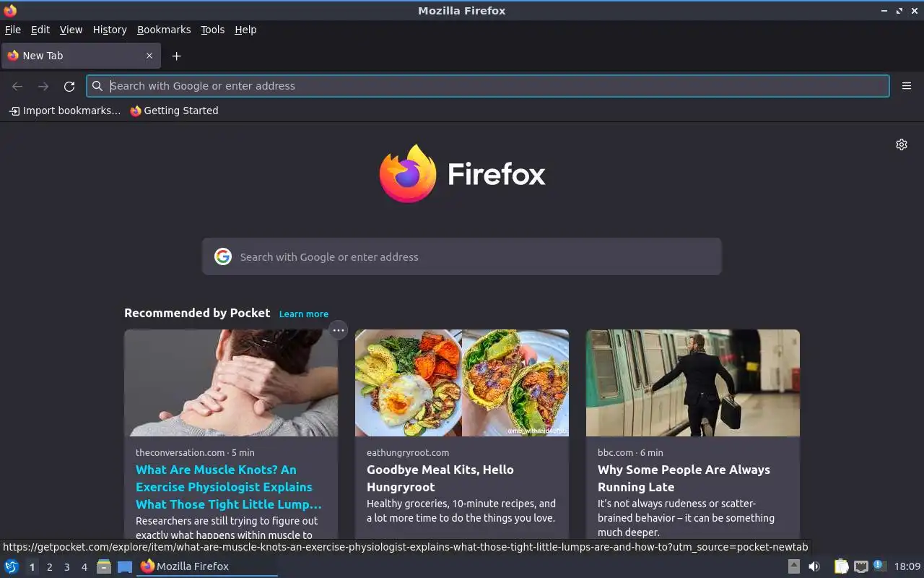Open the Bookmarks menu
924x578 pixels.
[164, 30]
